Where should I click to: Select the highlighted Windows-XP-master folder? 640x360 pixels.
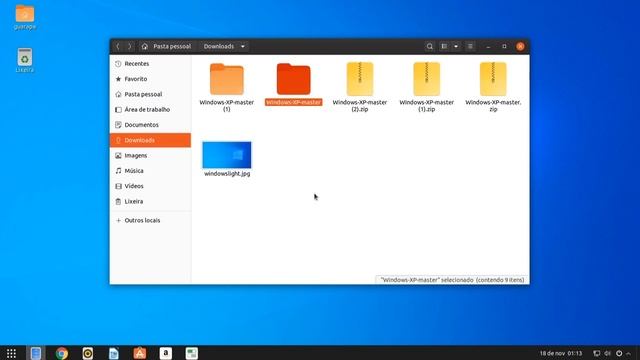(293, 84)
